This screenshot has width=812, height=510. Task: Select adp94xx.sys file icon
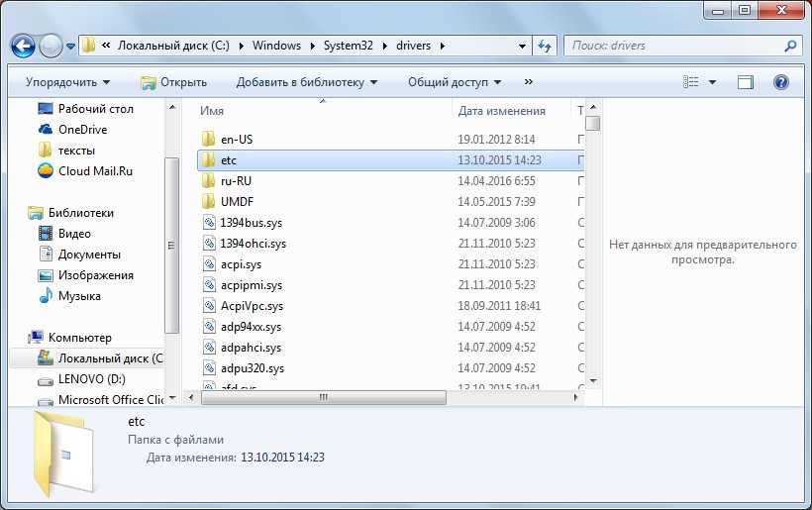click(x=209, y=327)
